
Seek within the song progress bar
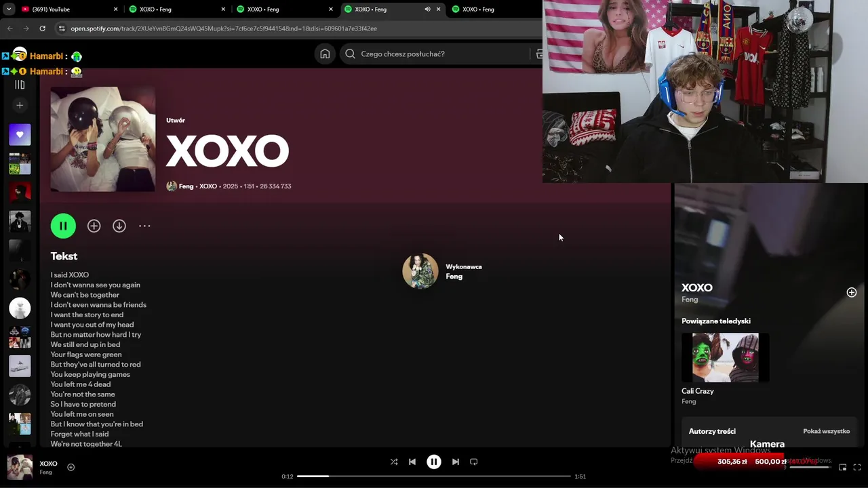pyautogui.click(x=434, y=476)
